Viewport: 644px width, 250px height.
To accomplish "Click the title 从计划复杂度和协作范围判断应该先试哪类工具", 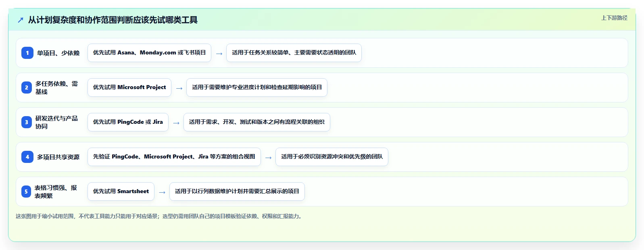I will click(113, 20).
